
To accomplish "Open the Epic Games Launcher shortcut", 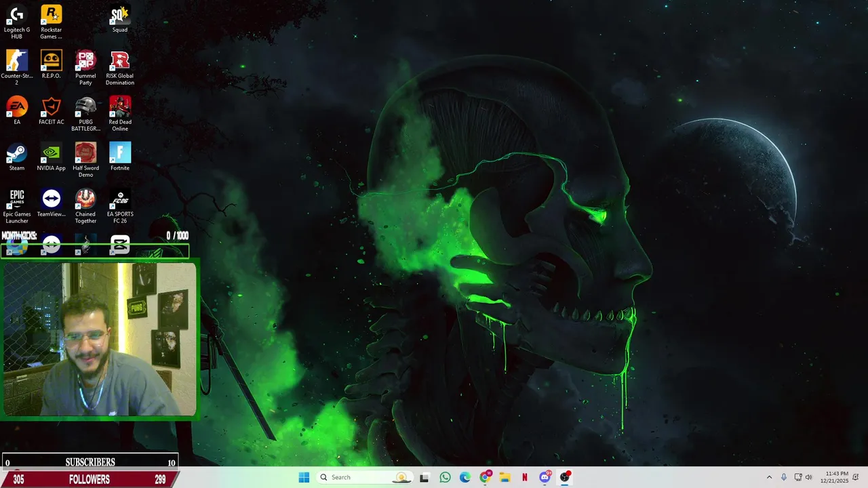I will (17, 206).
